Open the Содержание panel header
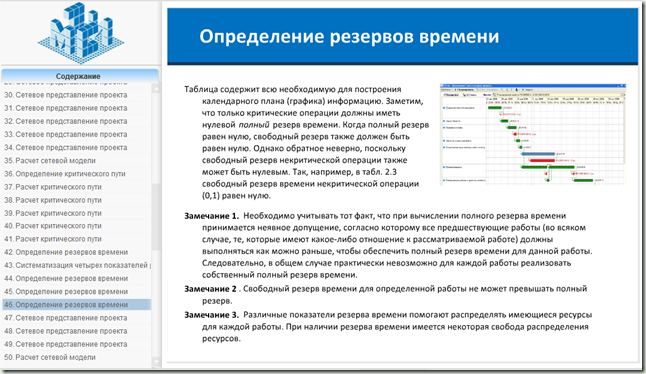This screenshot has width=646, height=374. coord(80,76)
